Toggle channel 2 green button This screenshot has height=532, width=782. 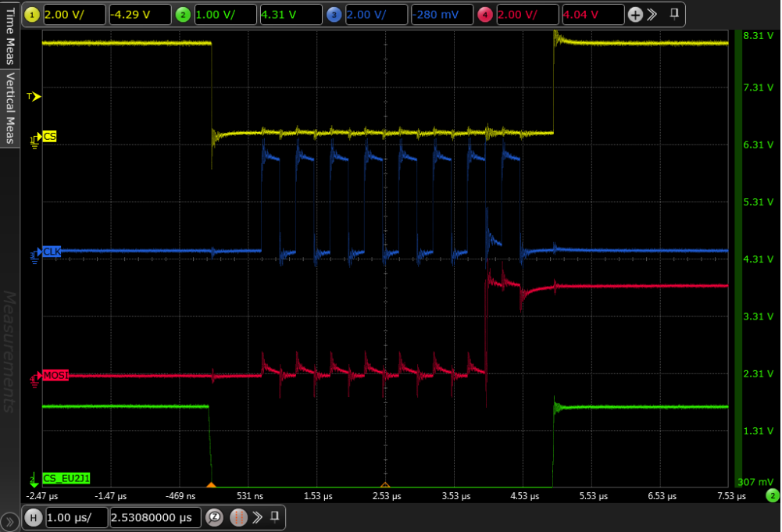(183, 15)
